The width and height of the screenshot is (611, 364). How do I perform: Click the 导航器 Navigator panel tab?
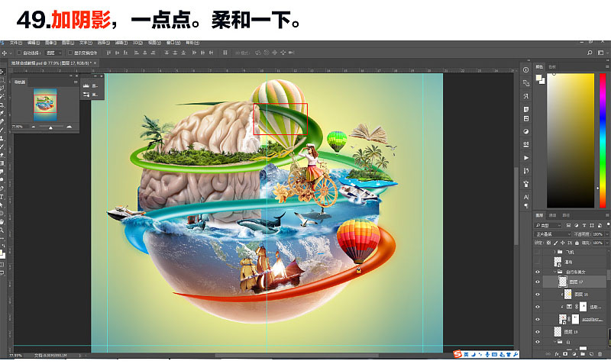tap(20, 82)
